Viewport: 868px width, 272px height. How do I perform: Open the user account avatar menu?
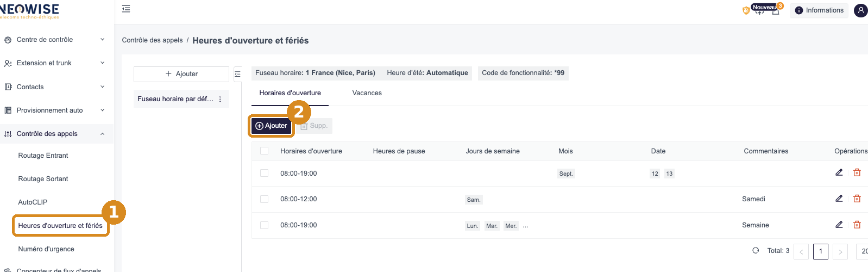click(860, 10)
